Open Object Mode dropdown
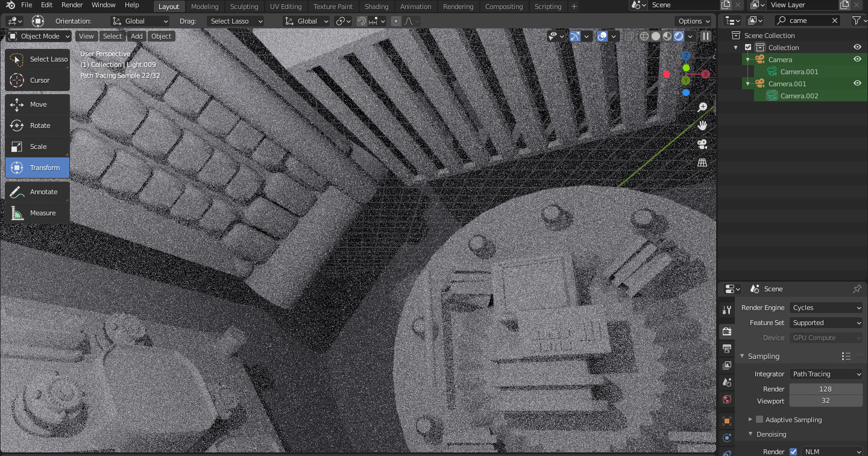This screenshot has height=456, width=868. (39, 36)
